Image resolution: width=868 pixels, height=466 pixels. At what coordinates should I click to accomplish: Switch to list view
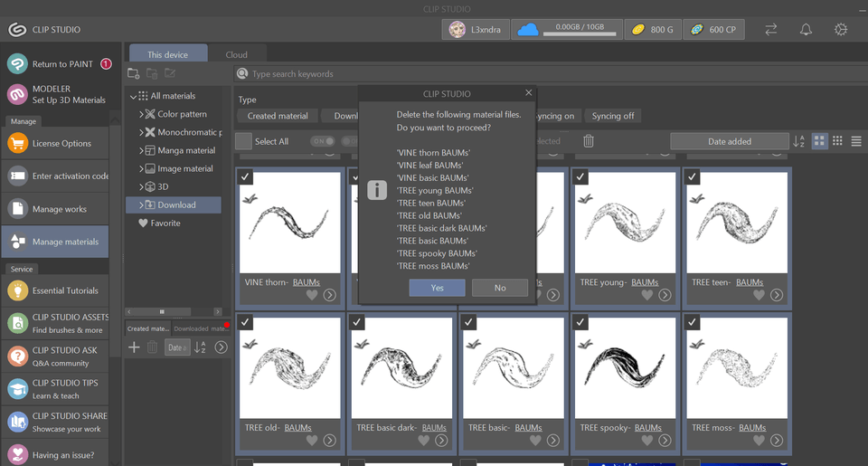(x=856, y=141)
